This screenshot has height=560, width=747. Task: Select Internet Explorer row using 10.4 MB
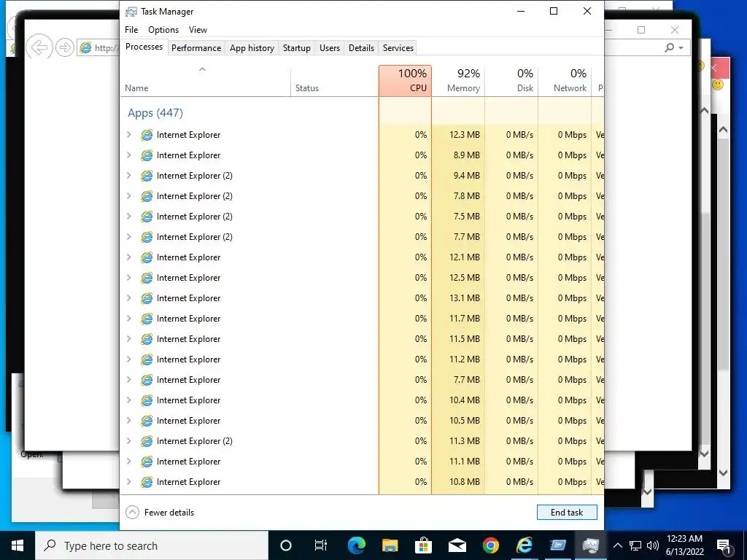click(x=362, y=400)
